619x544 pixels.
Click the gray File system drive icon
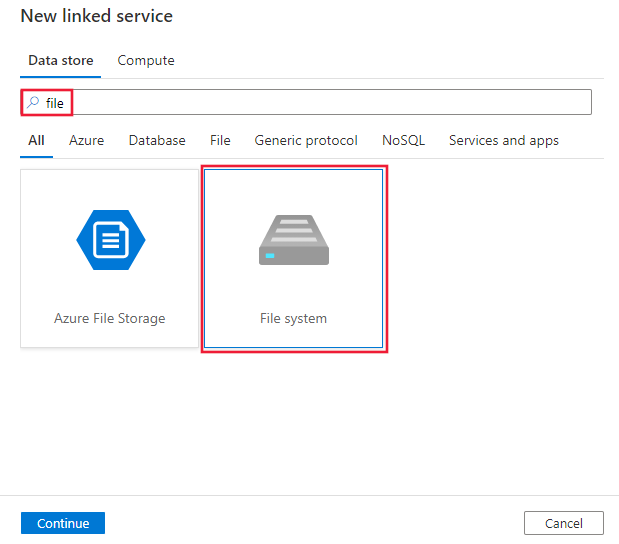(293, 240)
